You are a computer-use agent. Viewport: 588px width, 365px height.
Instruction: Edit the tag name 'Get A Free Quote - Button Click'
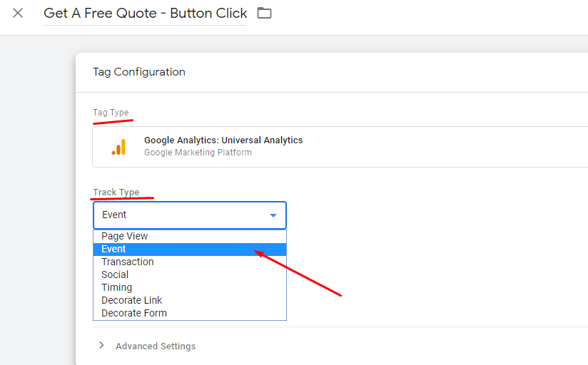pos(145,14)
